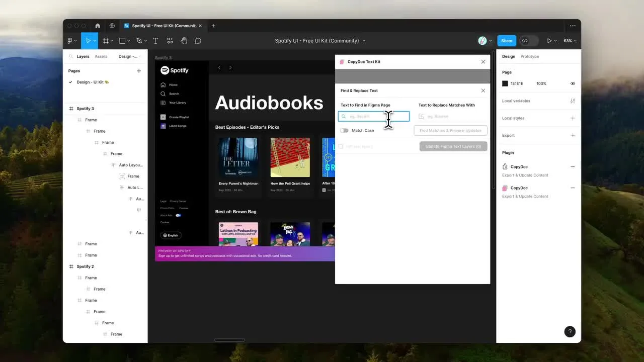The width and height of the screenshot is (644, 362).
Task: Check the select-all checkbox in results
Action: [341, 146]
